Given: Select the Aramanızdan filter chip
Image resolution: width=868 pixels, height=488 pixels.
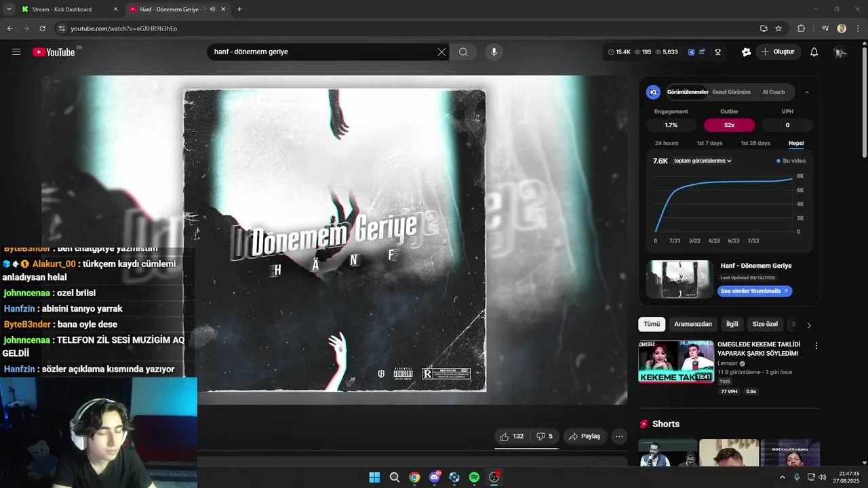Looking at the screenshot, I should pos(693,325).
